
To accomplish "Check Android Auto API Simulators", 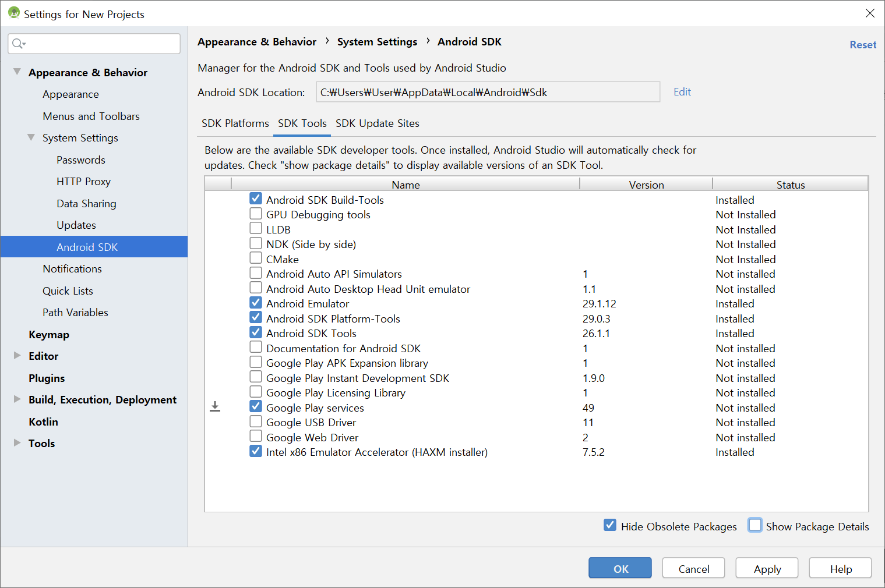I will pyautogui.click(x=256, y=273).
